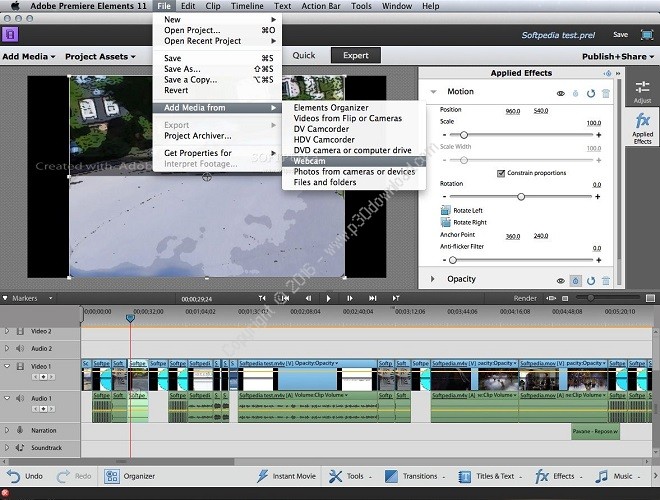Screen dimensions: 660x500
Task: Add keyframe on Video 1 track
Action: (x=43, y=377)
